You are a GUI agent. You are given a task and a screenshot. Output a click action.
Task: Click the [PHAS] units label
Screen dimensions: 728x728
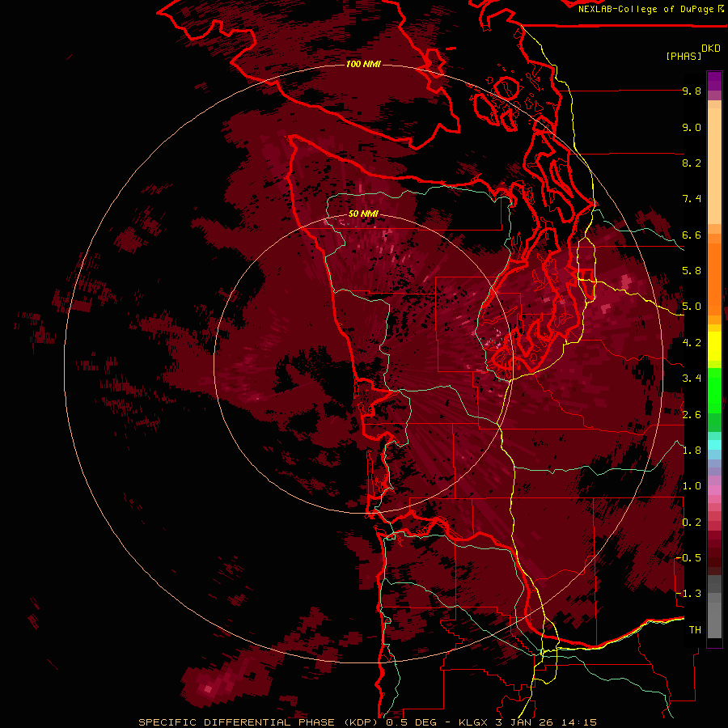(684, 56)
